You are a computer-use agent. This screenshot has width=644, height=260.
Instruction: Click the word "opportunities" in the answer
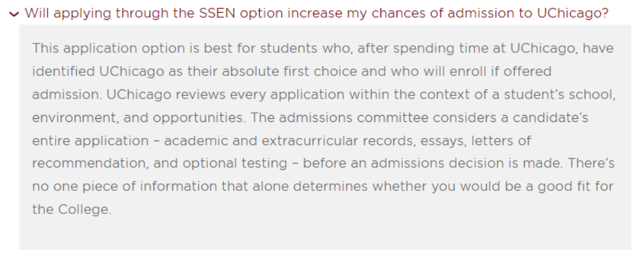(191, 118)
